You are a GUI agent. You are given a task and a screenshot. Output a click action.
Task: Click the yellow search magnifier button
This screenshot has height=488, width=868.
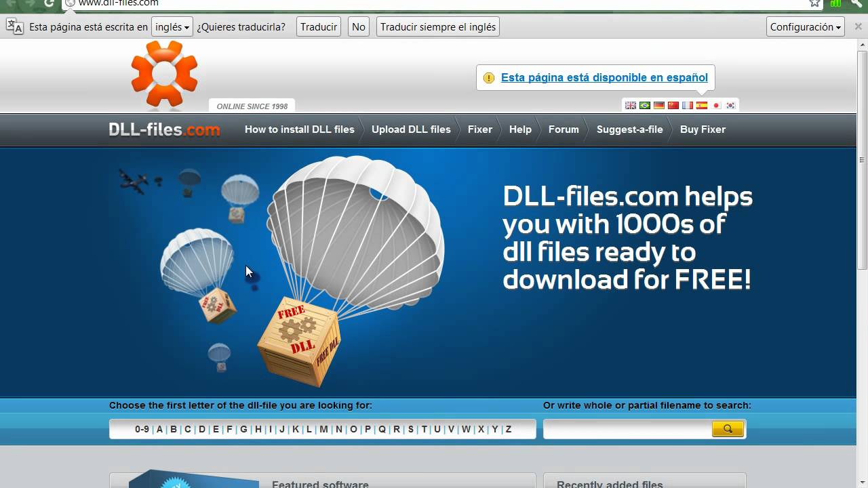coord(728,429)
